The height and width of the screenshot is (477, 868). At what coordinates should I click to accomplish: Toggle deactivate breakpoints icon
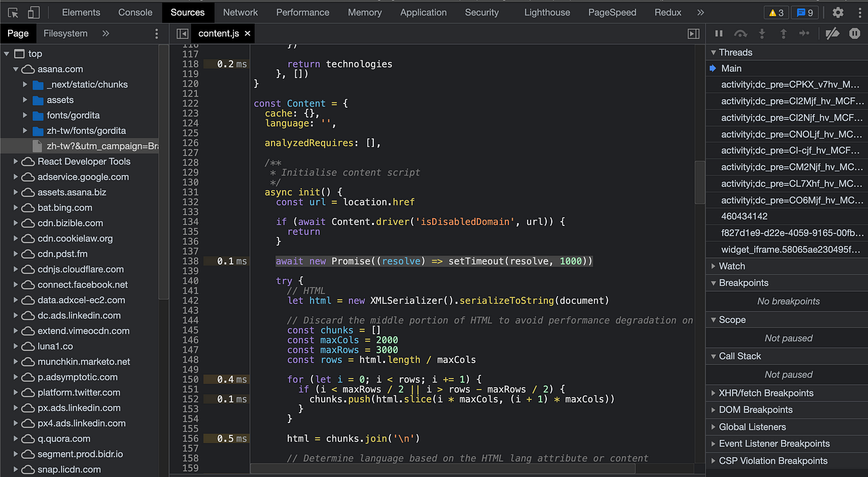pos(832,33)
